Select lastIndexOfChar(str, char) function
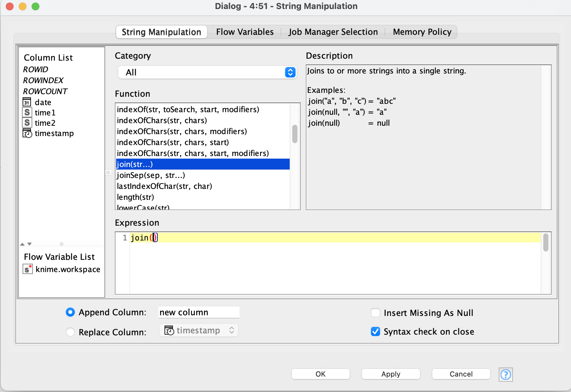The height and width of the screenshot is (392, 571). click(x=203, y=186)
